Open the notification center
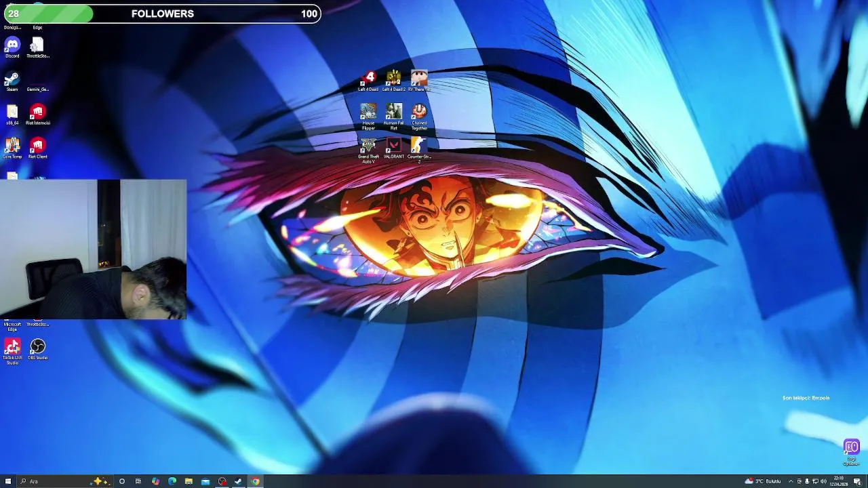Viewport: 868px width, 488px height. [x=857, y=481]
